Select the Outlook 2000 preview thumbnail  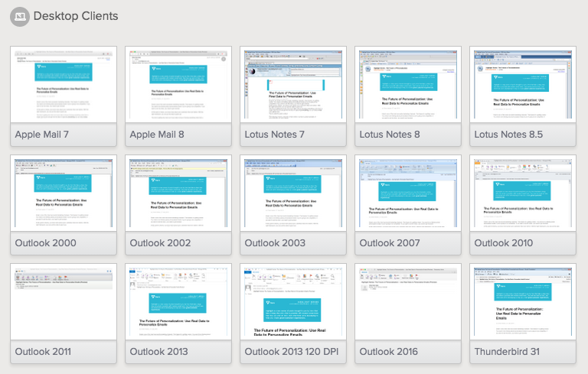[x=64, y=194]
